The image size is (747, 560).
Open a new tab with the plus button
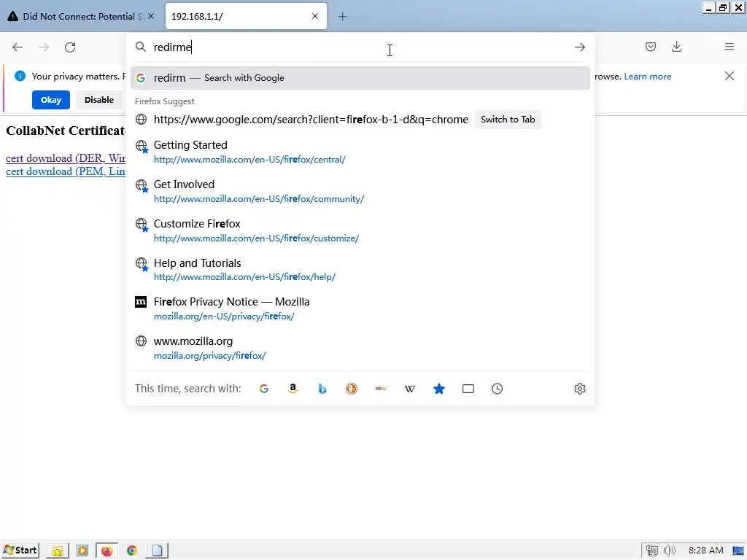(342, 17)
